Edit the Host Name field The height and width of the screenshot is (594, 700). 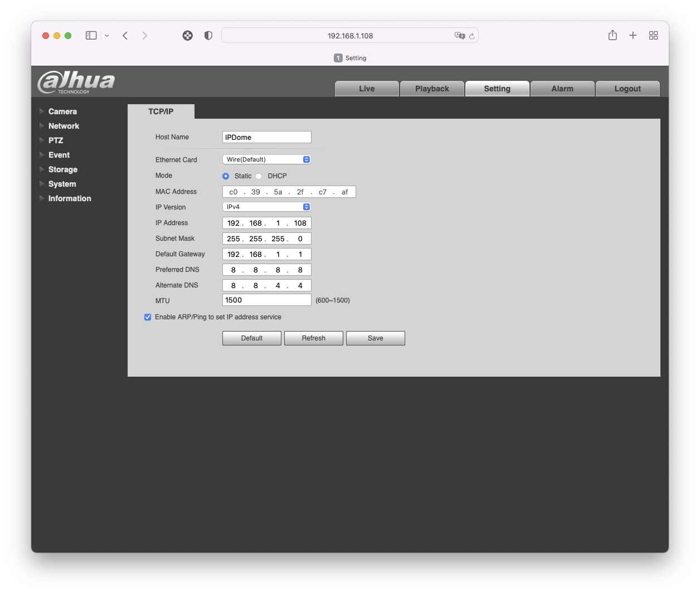(267, 137)
